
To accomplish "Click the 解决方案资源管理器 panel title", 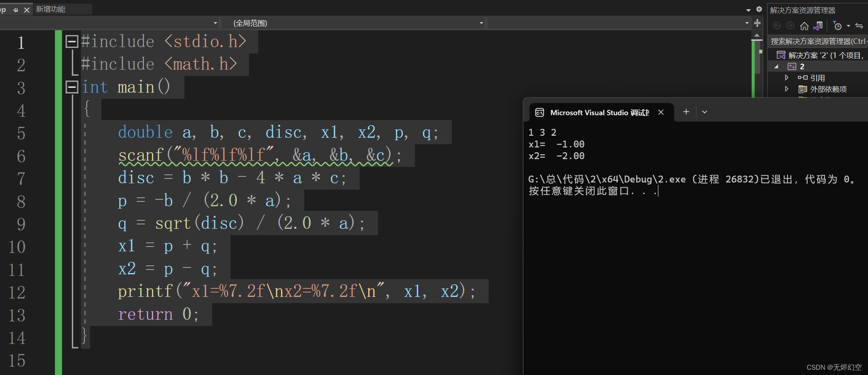I will pos(803,10).
